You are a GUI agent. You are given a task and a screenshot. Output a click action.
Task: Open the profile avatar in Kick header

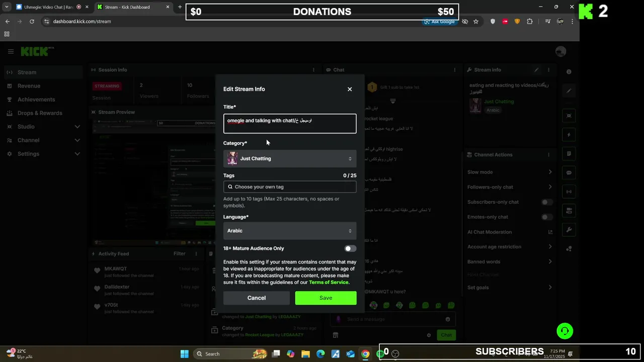[560, 51]
